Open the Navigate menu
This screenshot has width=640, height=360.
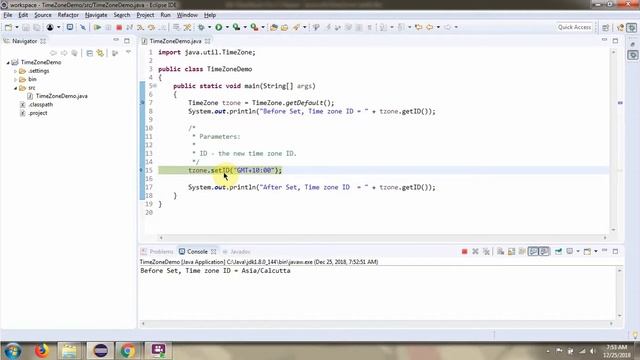96,15
